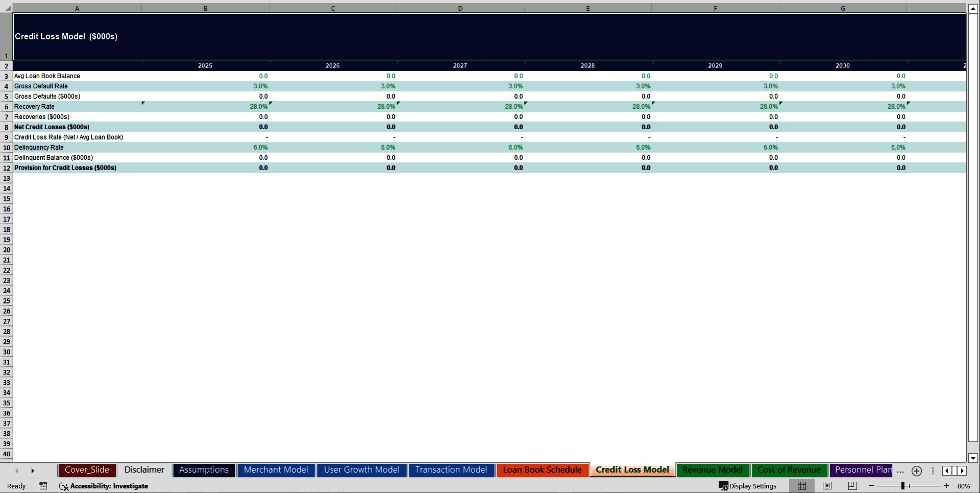Click Zoom Out minus control
The width and height of the screenshot is (980, 493).
pyautogui.click(x=872, y=486)
